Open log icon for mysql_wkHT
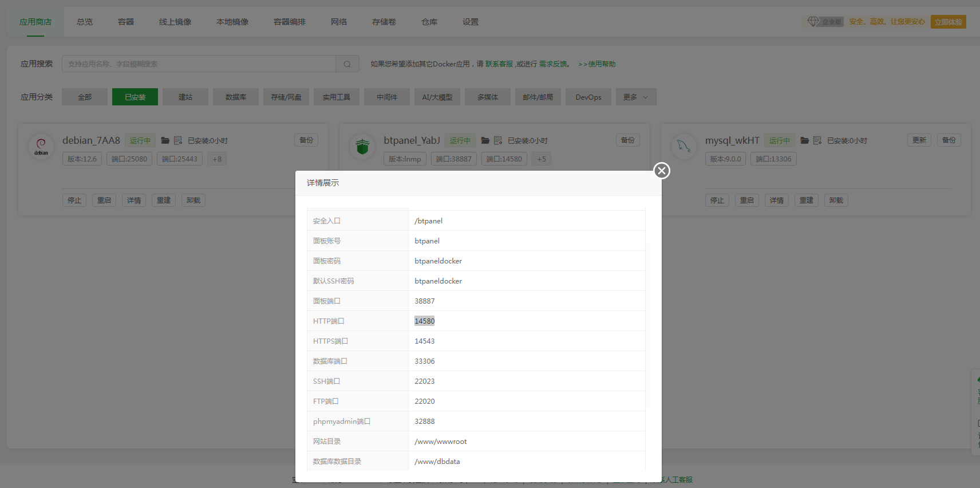The height and width of the screenshot is (488, 980). tap(817, 140)
